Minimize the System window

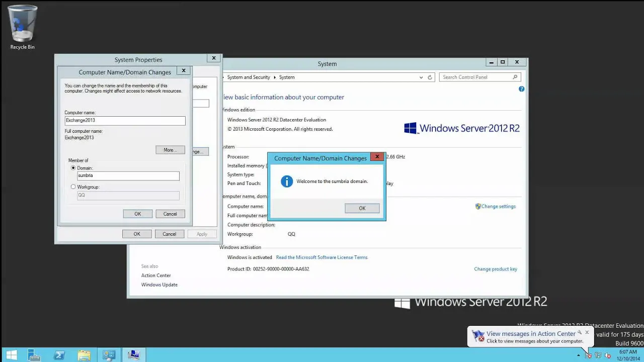coord(492,62)
